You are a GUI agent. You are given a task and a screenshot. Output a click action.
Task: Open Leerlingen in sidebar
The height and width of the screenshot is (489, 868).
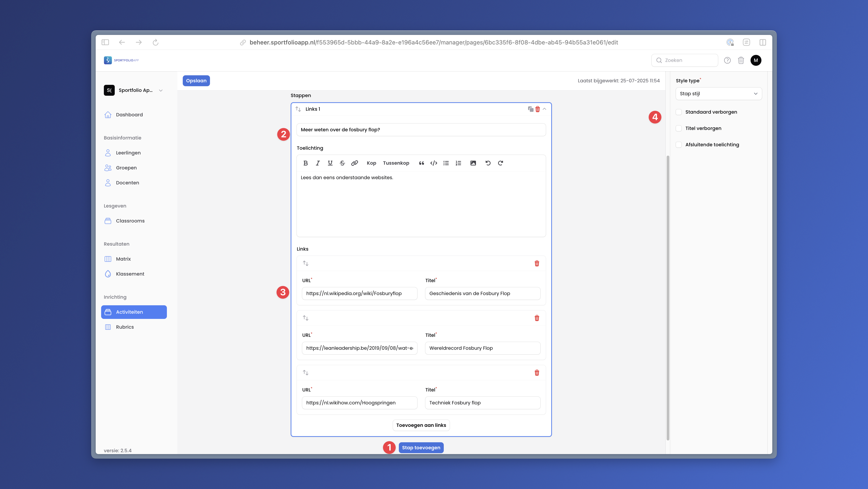click(134, 153)
